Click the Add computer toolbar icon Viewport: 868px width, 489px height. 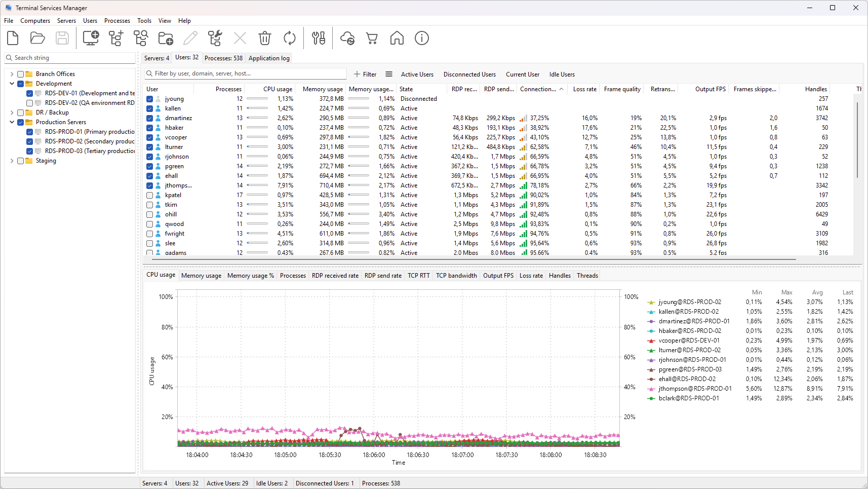[x=91, y=38]
